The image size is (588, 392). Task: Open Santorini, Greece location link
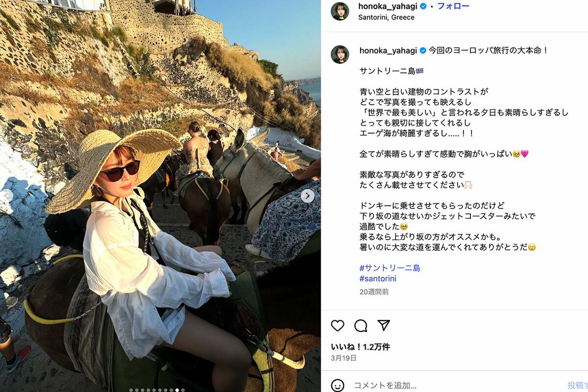pos(387,17)
